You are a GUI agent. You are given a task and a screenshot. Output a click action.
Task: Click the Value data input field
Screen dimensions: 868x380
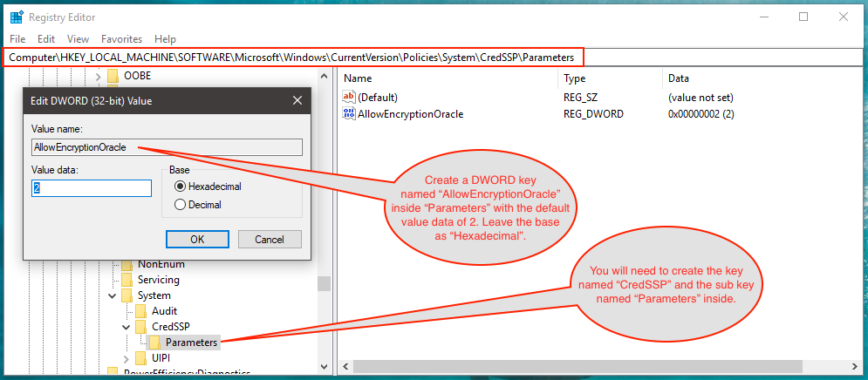click(x=92, y=187)
